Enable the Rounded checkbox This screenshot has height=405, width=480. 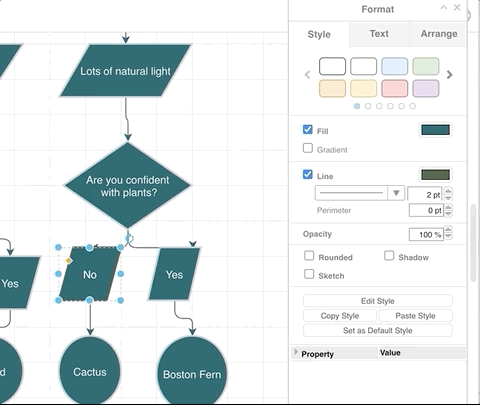pyautogui.click(x=309, y=256)
